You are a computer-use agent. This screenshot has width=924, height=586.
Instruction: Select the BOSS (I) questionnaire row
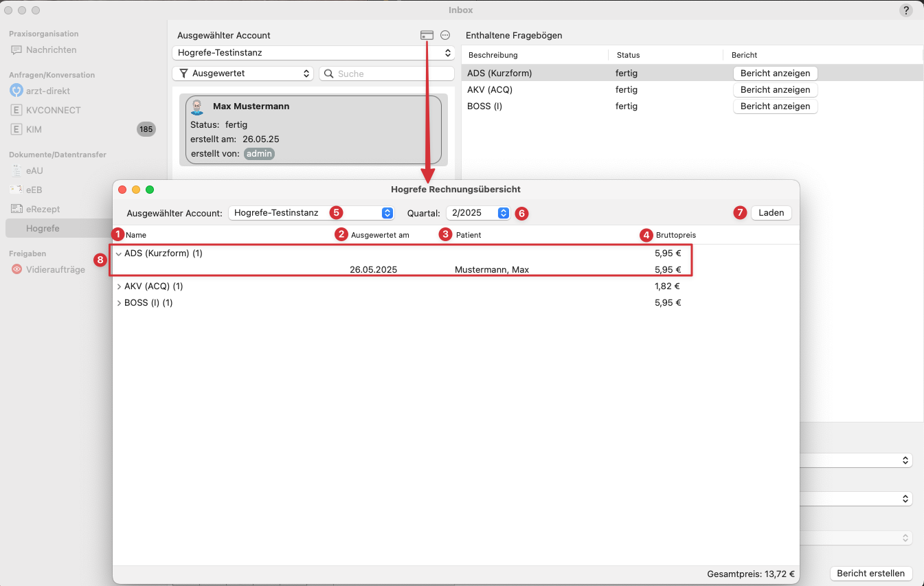692,106
